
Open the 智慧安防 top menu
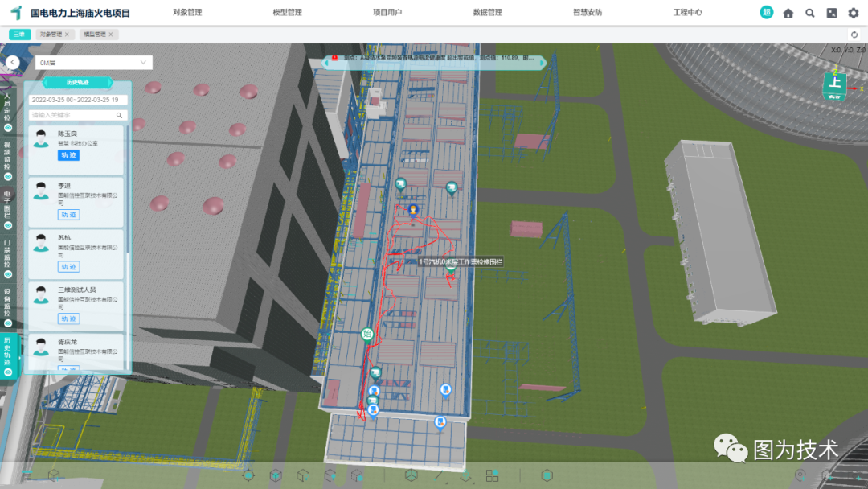coord(587,13)
